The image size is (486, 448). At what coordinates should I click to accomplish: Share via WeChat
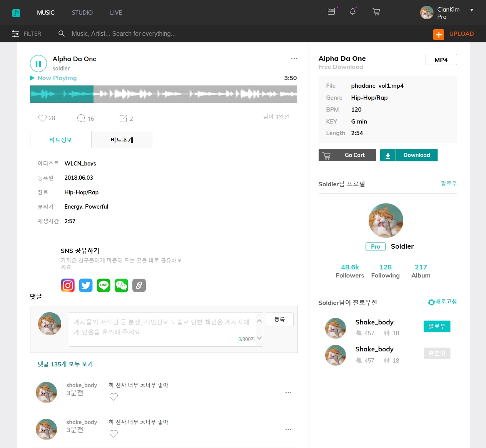[x=121, y=285]
